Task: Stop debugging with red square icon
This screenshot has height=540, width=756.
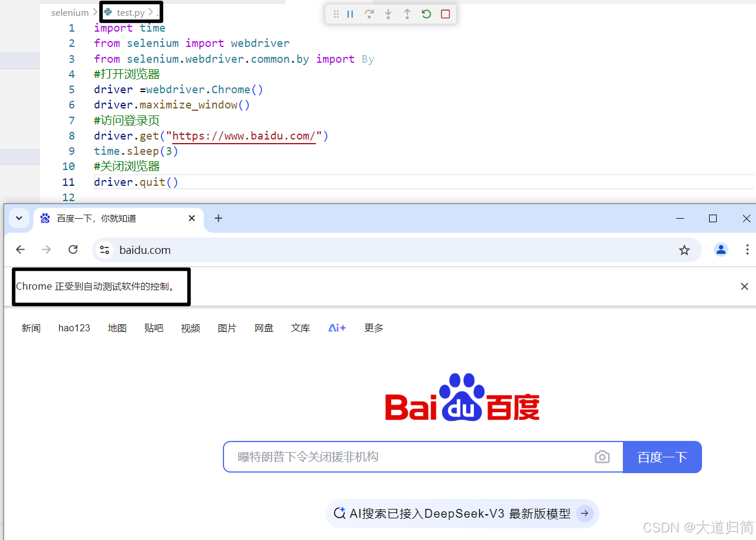Action: click(445, 14)
